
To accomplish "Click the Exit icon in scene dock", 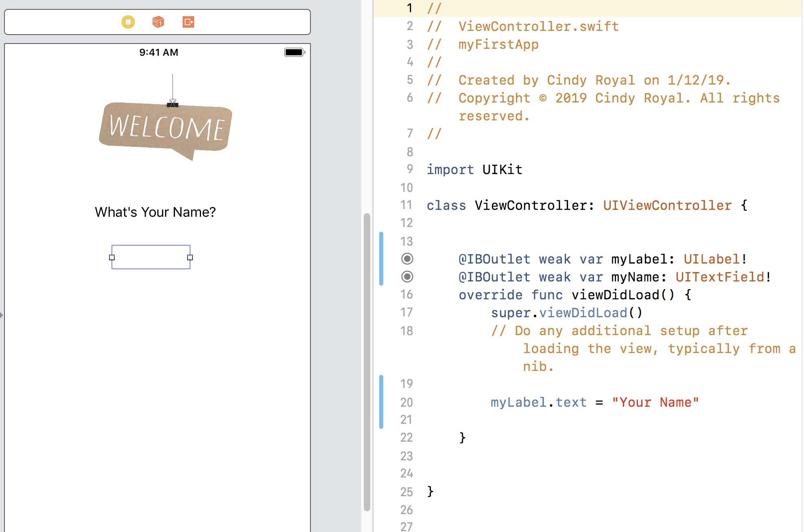I will click(188, 22).
